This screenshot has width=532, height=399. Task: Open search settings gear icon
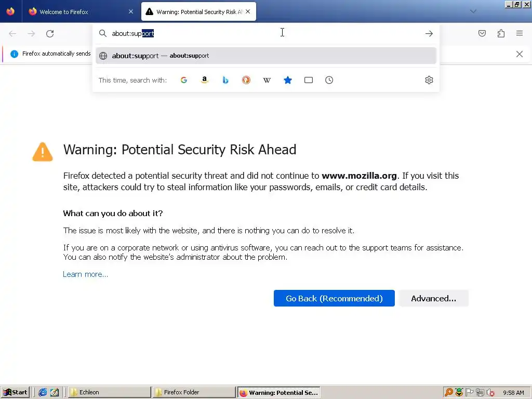pos(429,80)
